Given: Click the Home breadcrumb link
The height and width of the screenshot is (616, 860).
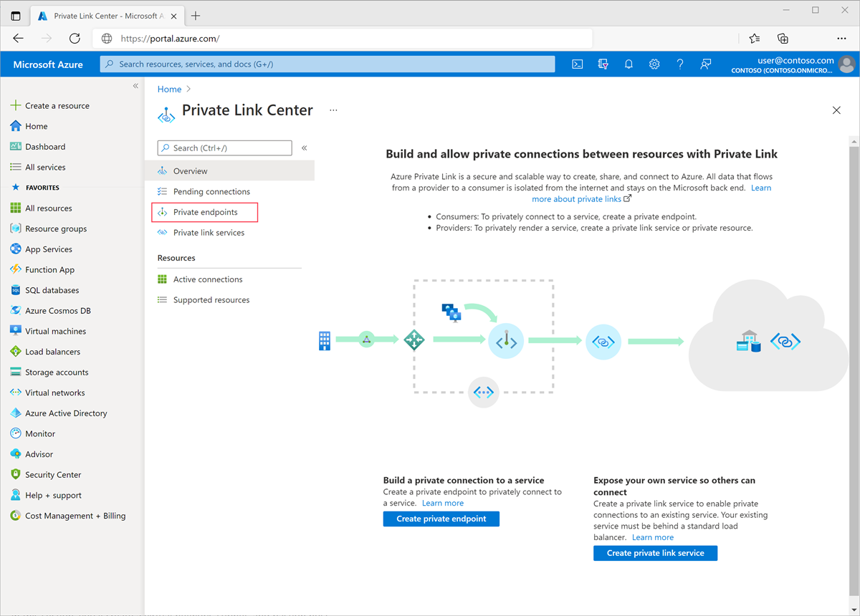Looking at the screenshot, I should pyautogui.click(x=169, y=89).
